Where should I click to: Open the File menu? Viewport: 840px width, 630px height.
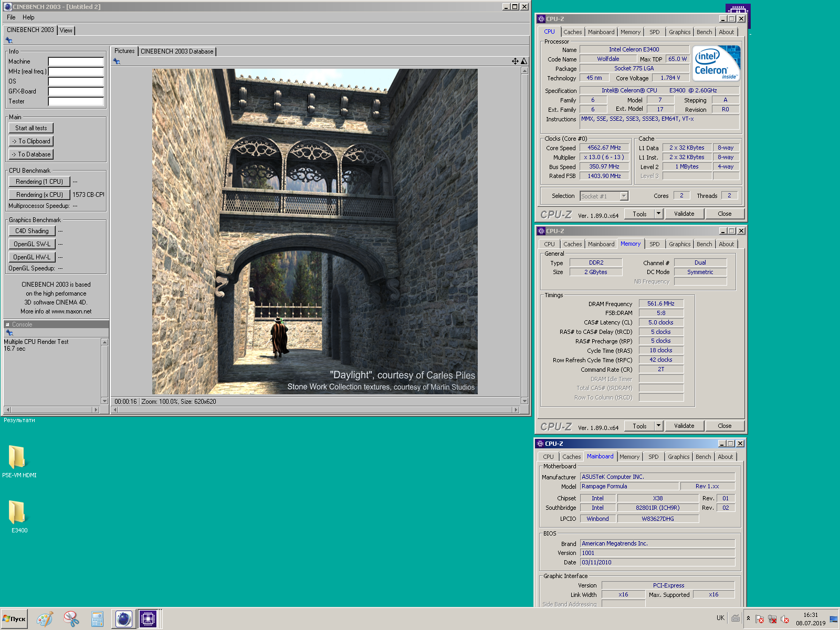[11, 17]
